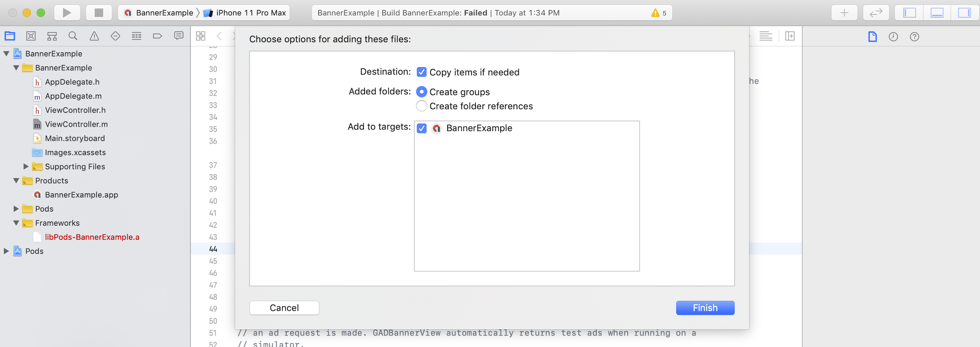This screenshot has width=980, height=347.
Task: Open the Report navigator icon
Action: pos(179,36)
